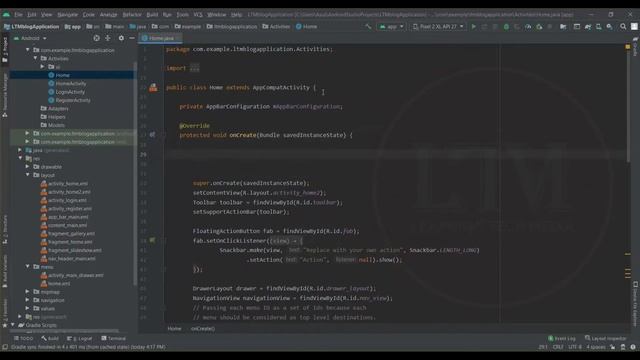Expand the values folder

(x=28, y=308)
